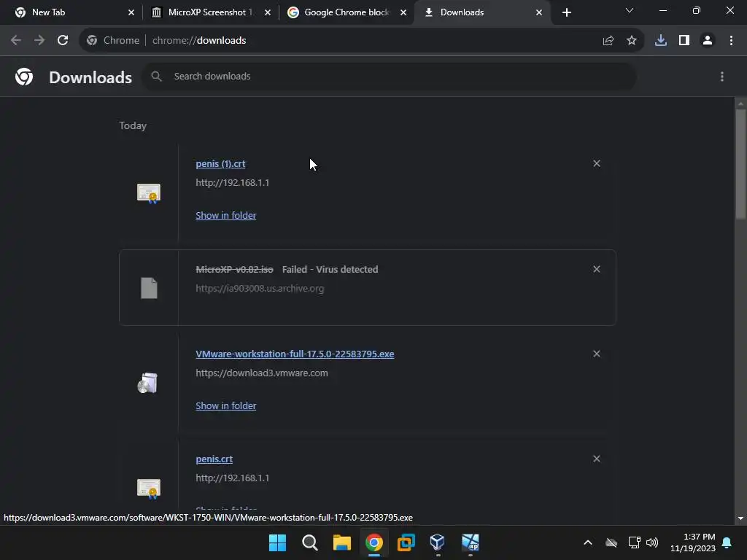Open the network tray icon
The width and height of the screenshot is (747, 560).
[x=634, y=542]
